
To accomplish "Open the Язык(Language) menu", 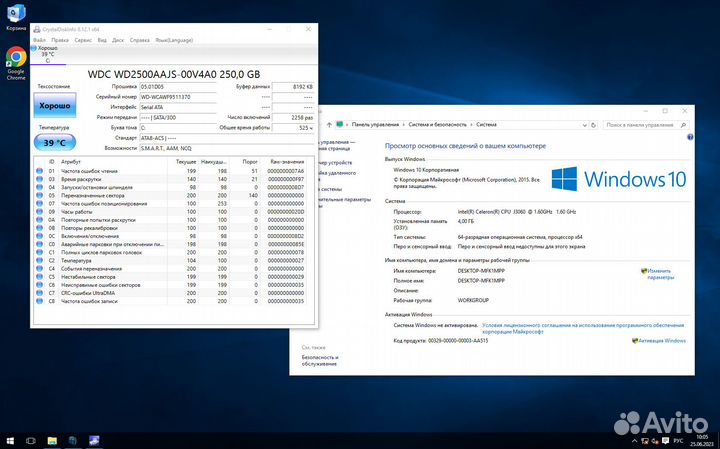I will [174, 40].
